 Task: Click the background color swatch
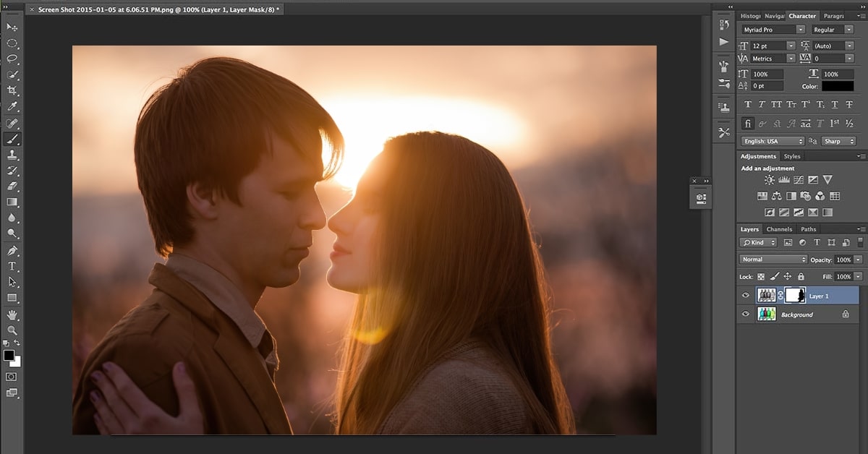point(16,361)
